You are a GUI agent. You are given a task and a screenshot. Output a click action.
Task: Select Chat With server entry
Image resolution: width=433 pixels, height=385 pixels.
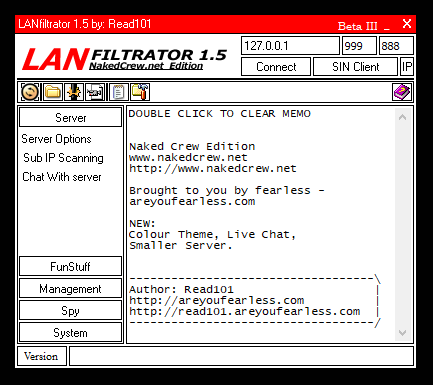pos(62,177)
